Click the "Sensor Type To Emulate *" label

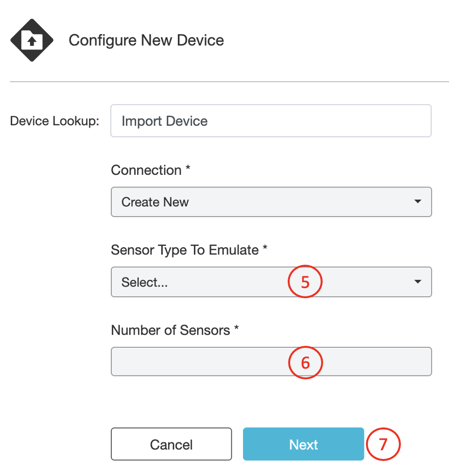189,250
